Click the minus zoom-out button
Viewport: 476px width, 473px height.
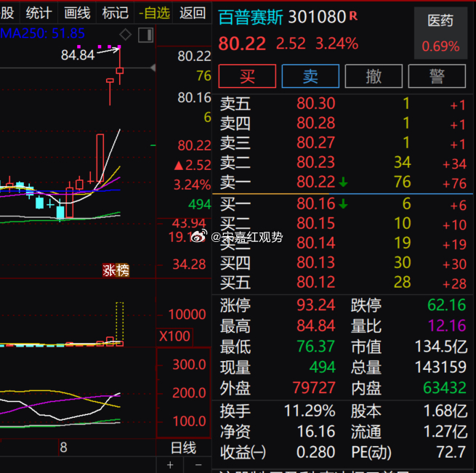198,465
